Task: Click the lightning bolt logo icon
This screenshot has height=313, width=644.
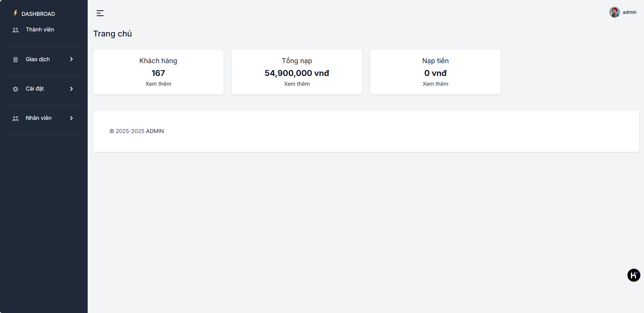Action: click(15, 14)
